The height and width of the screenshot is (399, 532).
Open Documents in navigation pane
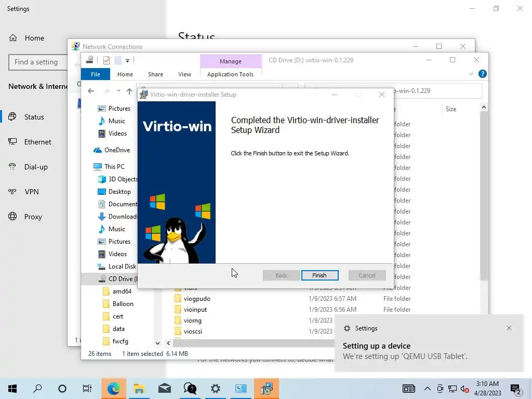click(x=117, y=204)
